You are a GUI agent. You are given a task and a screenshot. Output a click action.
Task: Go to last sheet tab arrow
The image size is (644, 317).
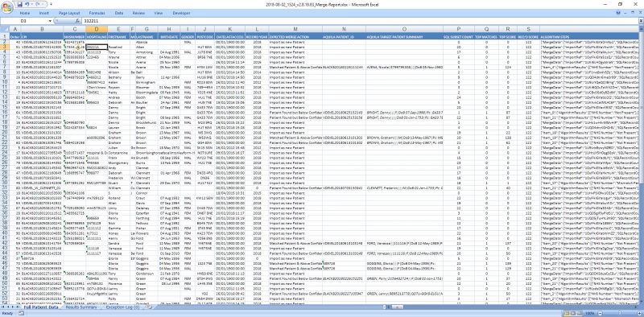pyautogui.click(x=18, y=307)
